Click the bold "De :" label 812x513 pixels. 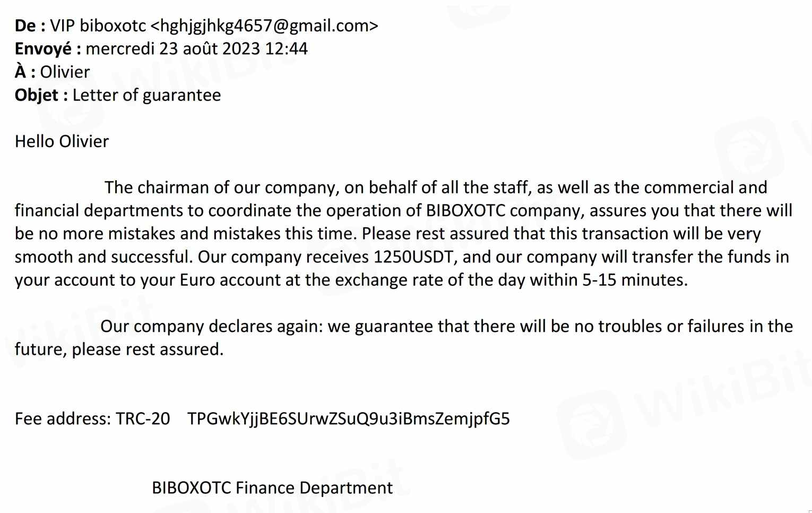[x=30, y=25]
